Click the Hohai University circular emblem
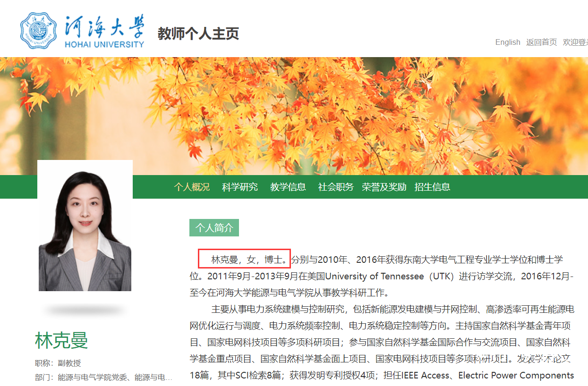Viewport: 588px width, 386px height. click(x=38, y=31)
